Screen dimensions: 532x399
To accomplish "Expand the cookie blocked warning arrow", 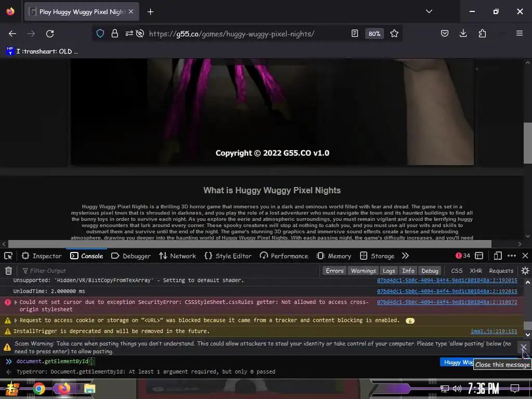I will click(15, 320).
